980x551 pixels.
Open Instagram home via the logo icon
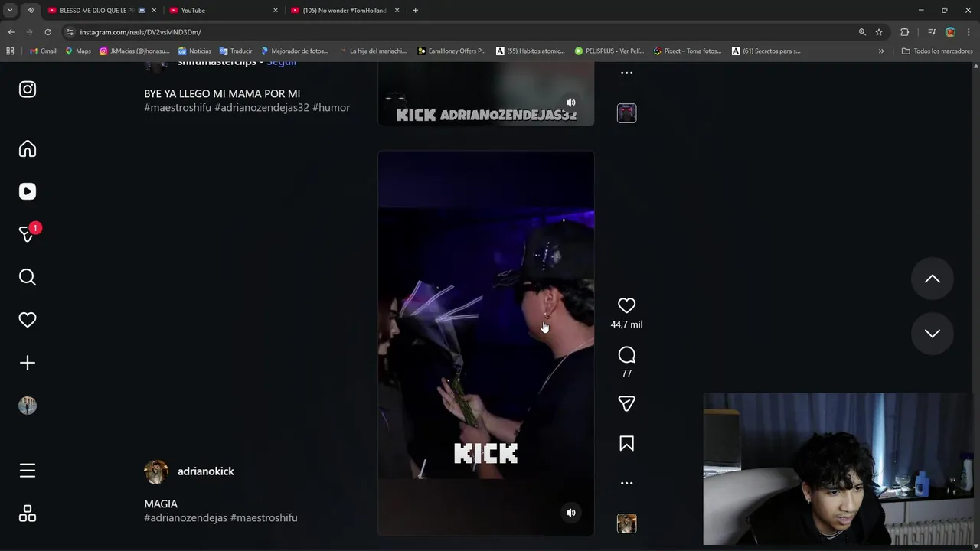tap(28, 90)
